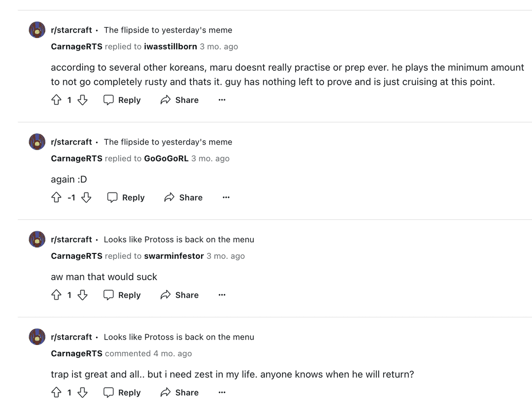Open "The flipside to yesterday's meme" post
Viewport: 532px width, 407px height.
167,30
